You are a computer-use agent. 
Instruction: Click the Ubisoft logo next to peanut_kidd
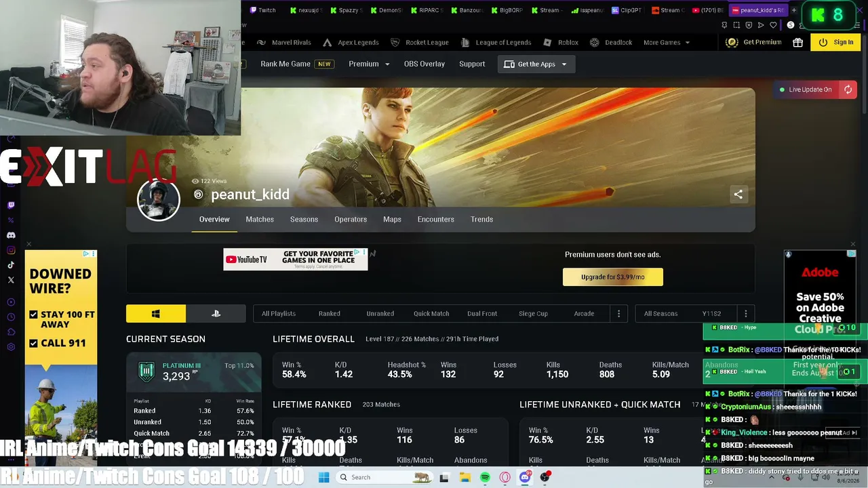click(198, 195)
